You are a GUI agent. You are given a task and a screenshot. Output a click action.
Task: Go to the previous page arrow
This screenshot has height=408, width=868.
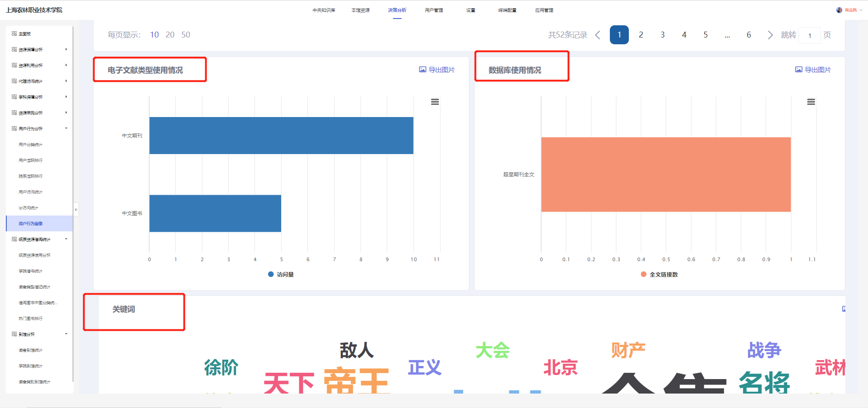(598, 35)
